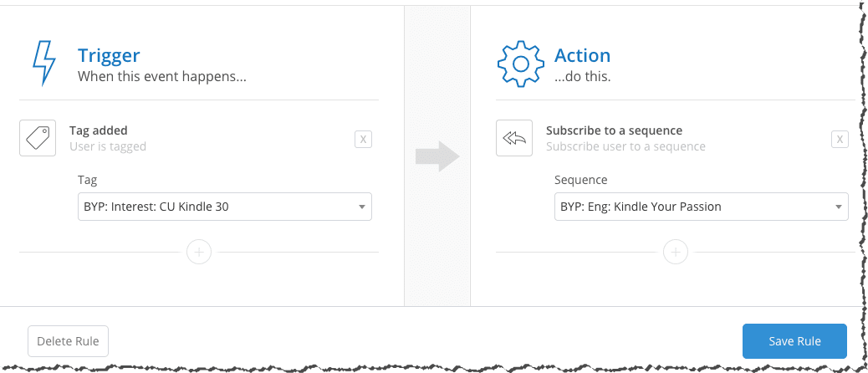Click the caret arrow on the Sequence select box
This screenshot has height=373, width=868.
(838, 207)
